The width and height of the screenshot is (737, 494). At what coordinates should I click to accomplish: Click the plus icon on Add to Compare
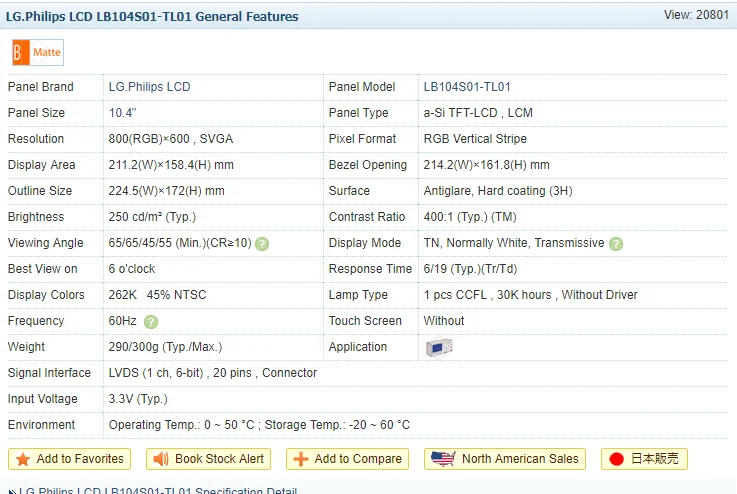pos(301,459)
